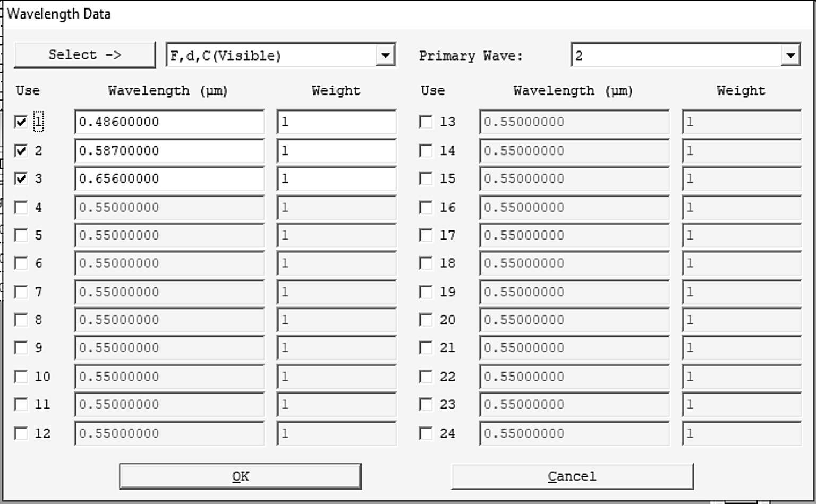Check the Use box for wavelength 18
Image resolution: width=816 pixels, height=504 pixels.
point(426,263)
